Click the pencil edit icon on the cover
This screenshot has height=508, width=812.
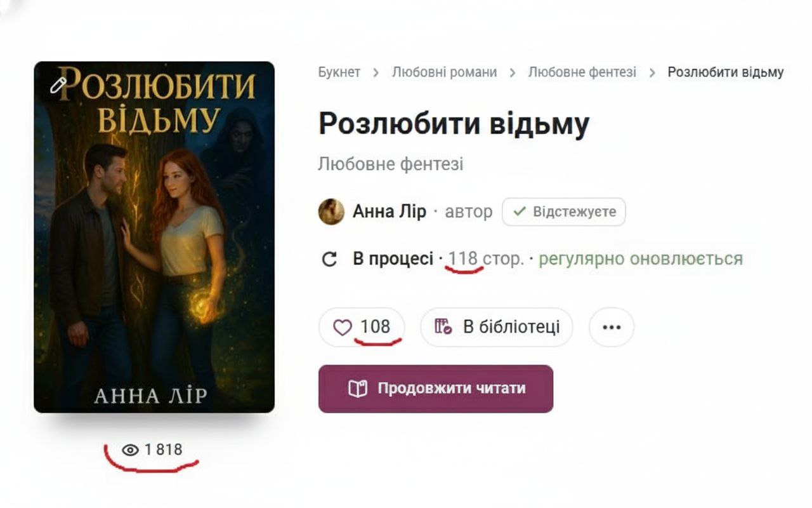tap(58, 85)
